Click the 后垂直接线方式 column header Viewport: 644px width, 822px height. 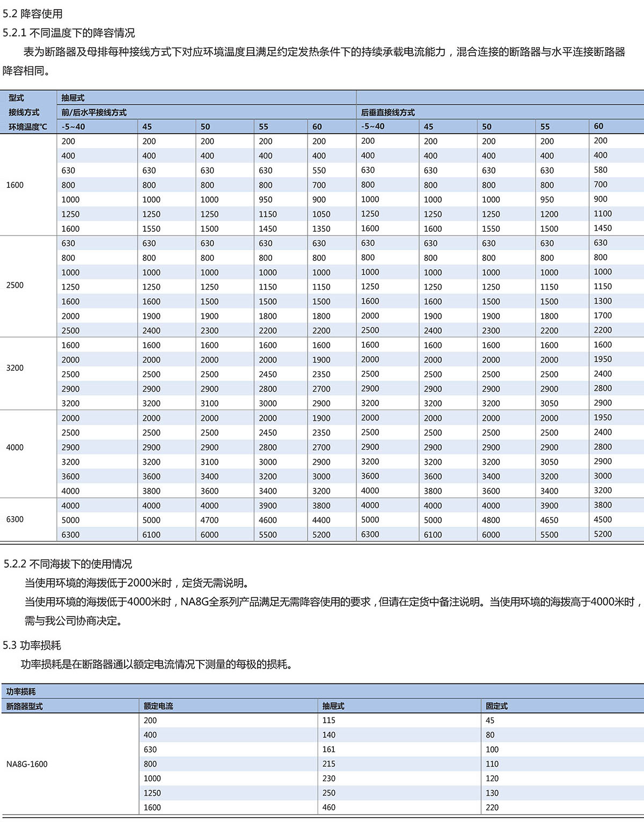coord(387,113)
